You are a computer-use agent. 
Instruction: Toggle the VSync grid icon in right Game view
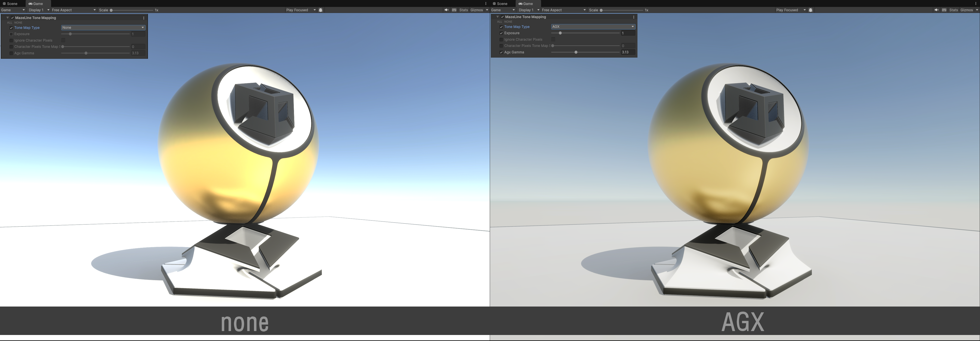(x=944, y=10)
